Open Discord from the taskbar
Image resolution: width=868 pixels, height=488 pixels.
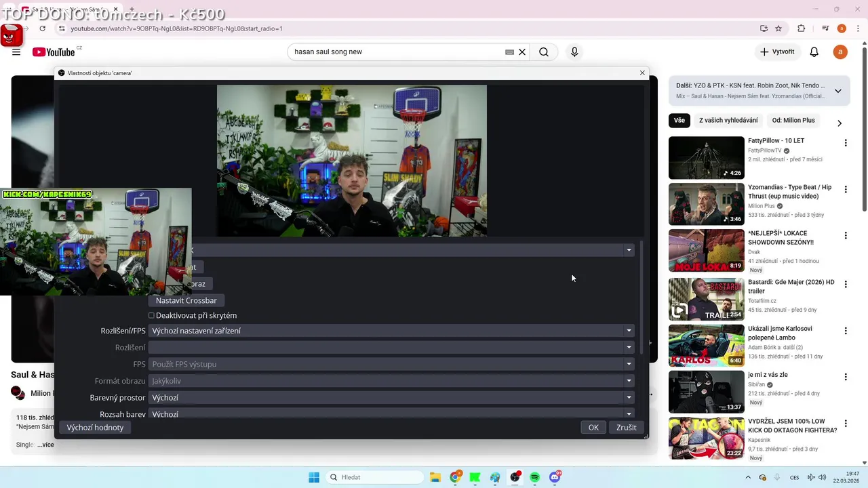coord(555,477)
